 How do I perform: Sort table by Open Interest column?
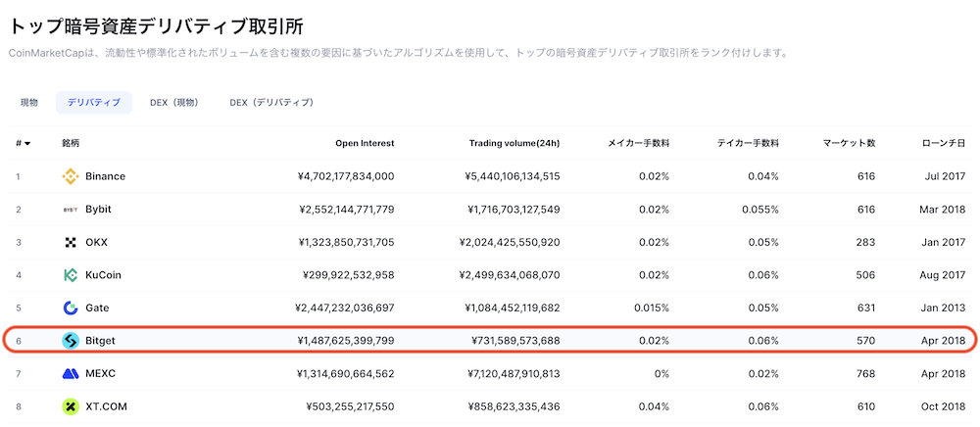tap(365, 143)
